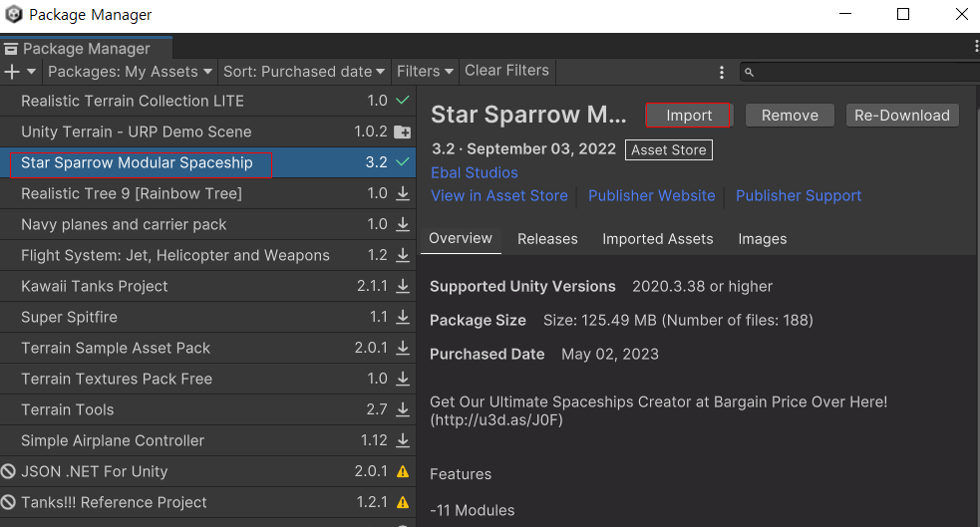980x527 pixels.
Task: Click inside the package search field
Action: tap(862, 73)
